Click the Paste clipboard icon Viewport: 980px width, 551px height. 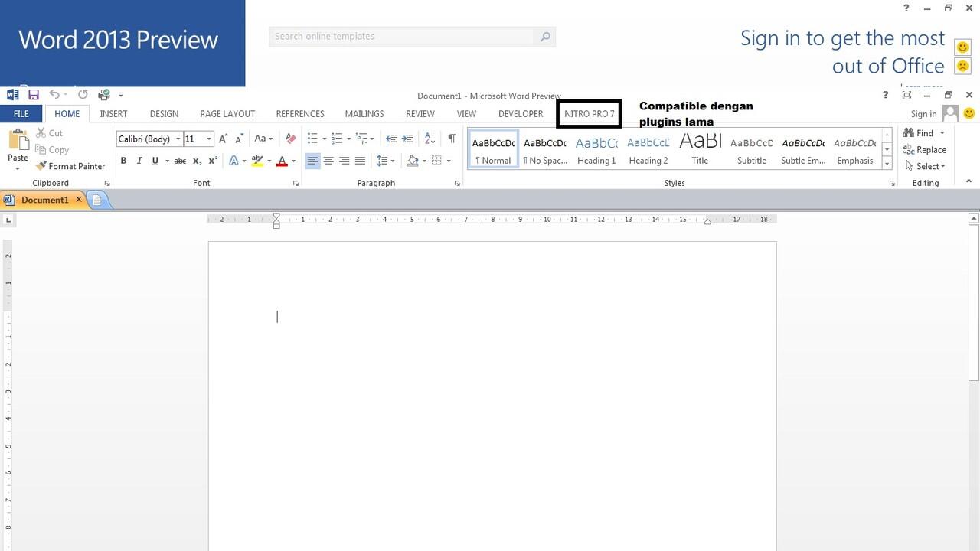18,140
